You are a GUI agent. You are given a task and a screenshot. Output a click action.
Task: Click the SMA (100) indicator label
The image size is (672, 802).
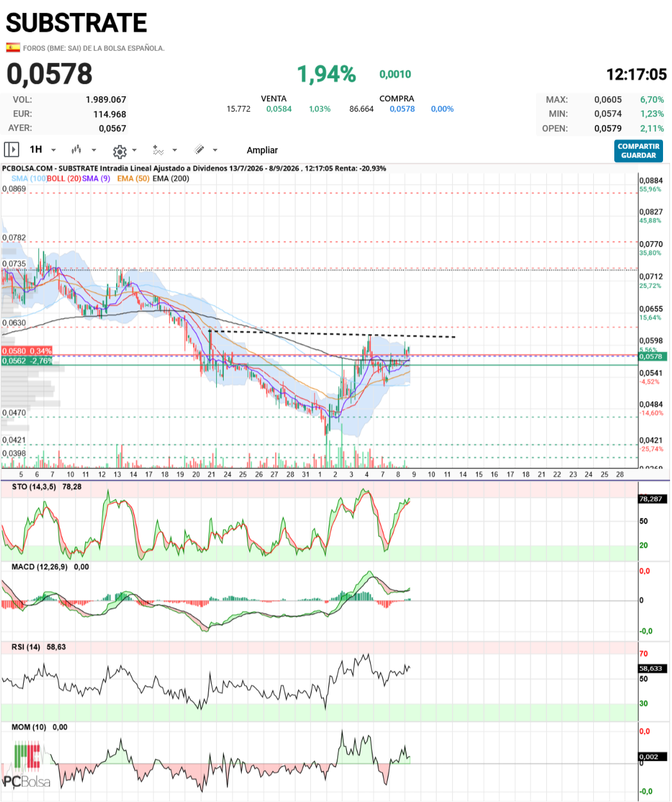point(28,178)
